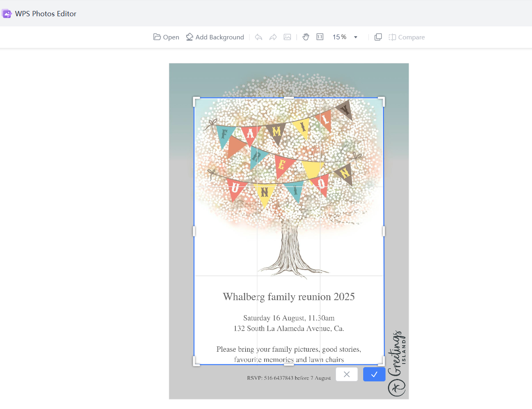Click the fit-image-to-view icon
The width and height of the screenshot is (532, 409).
[x=287, y=37]
